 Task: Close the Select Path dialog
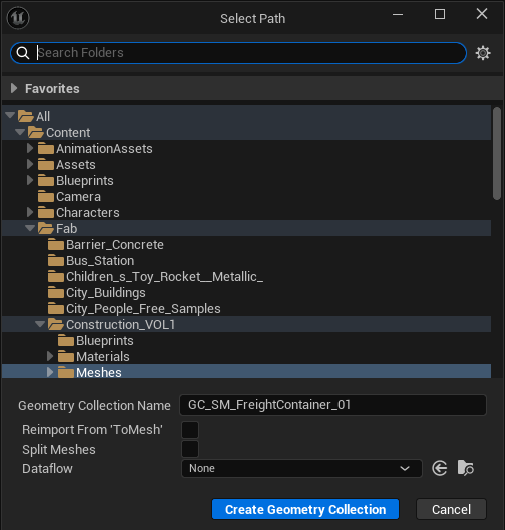pos(482,14)
